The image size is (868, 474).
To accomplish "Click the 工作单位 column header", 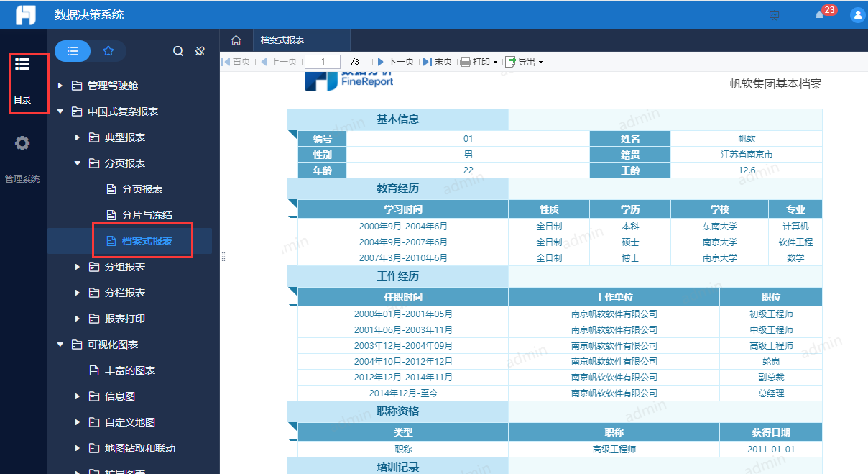I will [614, 297].
